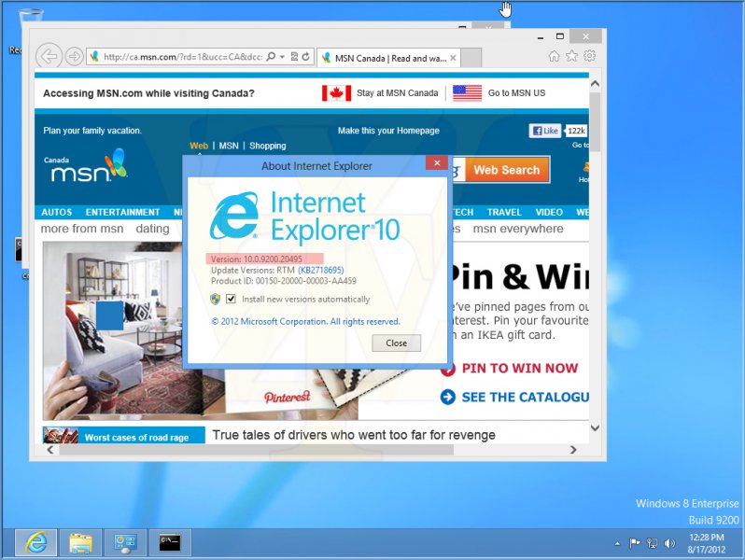Open the KB2718695 update link
The height and width of the screenshot is (560, 745).
pos(320,270)
